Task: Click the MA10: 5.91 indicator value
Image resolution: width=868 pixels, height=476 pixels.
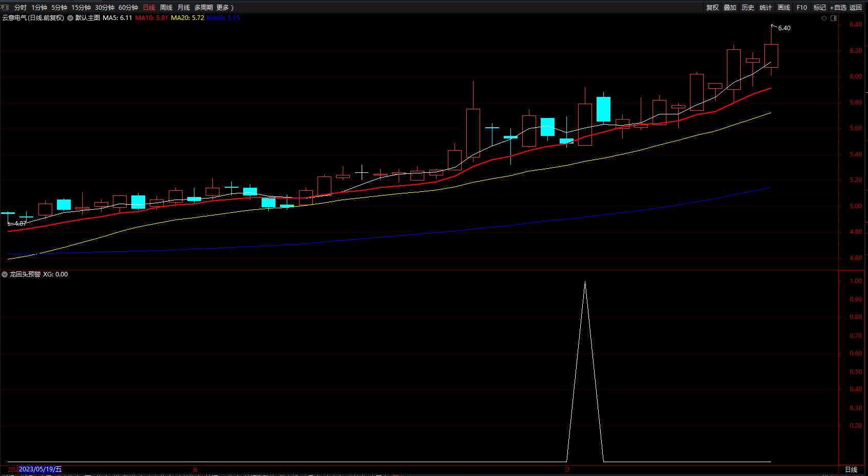Action: tap(151, 18)
